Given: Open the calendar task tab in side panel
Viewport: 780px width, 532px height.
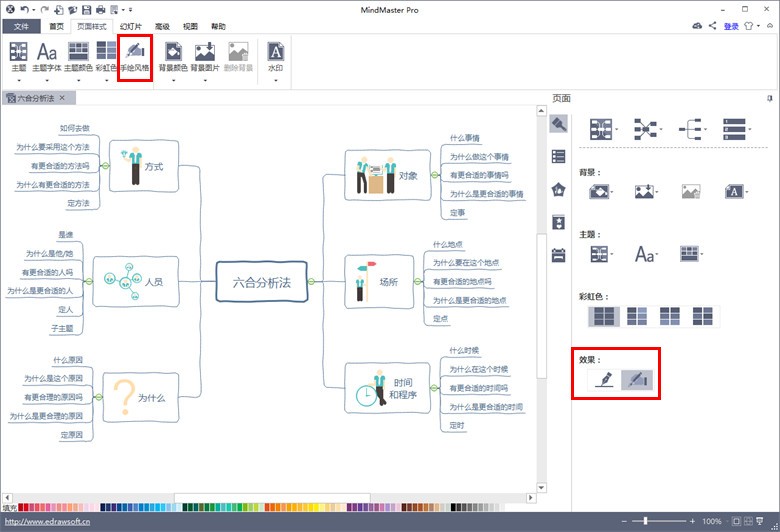Looking at the screenshot, I should (x=559, y=255).
